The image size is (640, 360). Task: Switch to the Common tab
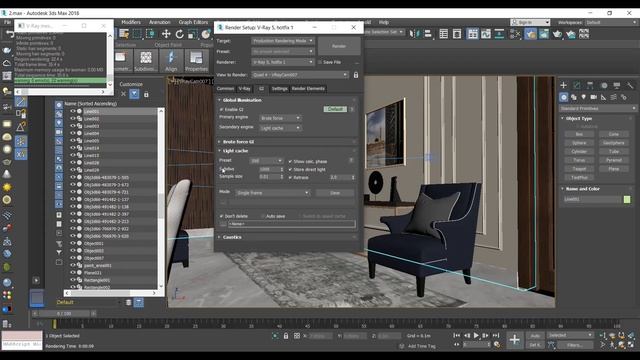tap(225, 89)
